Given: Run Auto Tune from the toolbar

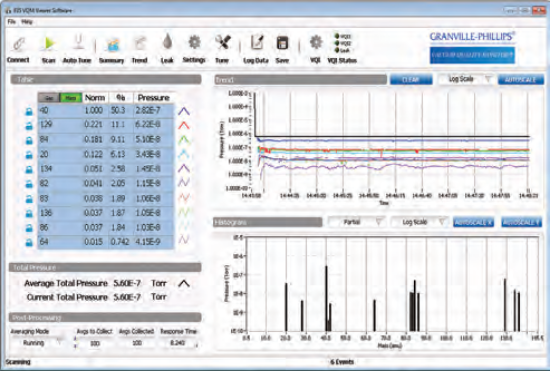Looking at the screenshot, I should (x=78, y=43).
